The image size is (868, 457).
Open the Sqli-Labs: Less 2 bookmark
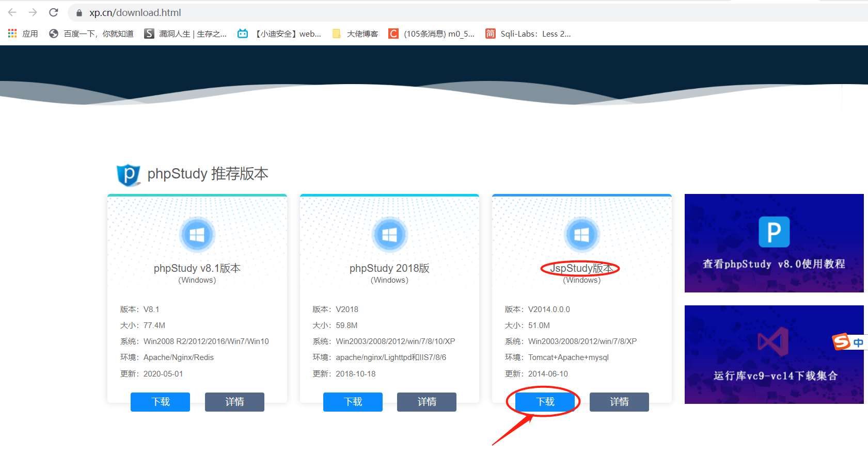528,34
